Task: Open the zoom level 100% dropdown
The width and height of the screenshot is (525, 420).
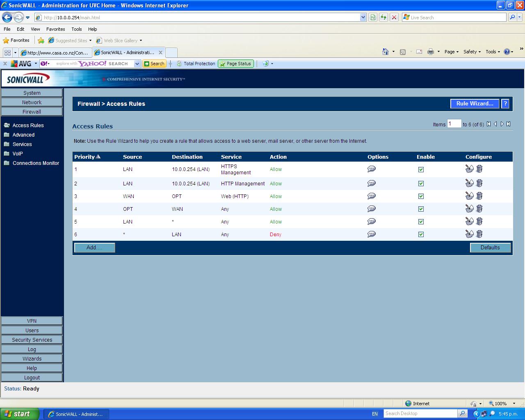Action: tap(514, 404)
